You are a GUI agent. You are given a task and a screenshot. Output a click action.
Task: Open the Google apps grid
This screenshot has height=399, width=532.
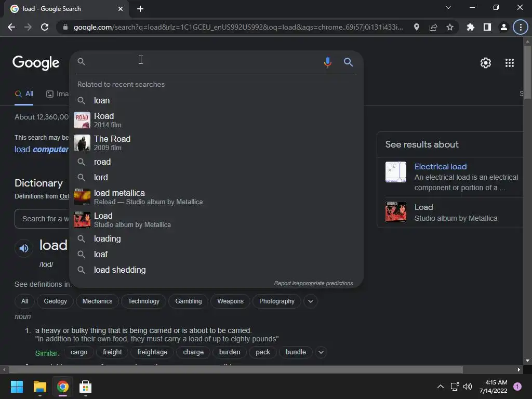[x=509, y=63]
